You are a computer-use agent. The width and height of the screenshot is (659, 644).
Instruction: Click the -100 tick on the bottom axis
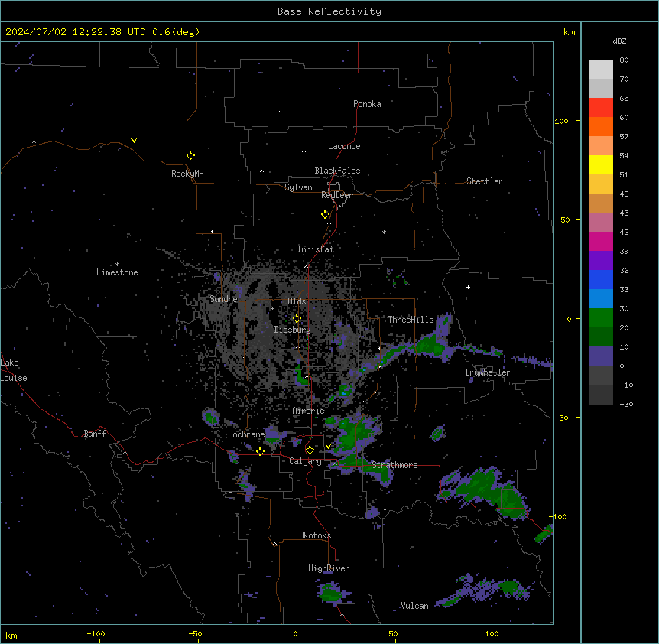[96, 633]
